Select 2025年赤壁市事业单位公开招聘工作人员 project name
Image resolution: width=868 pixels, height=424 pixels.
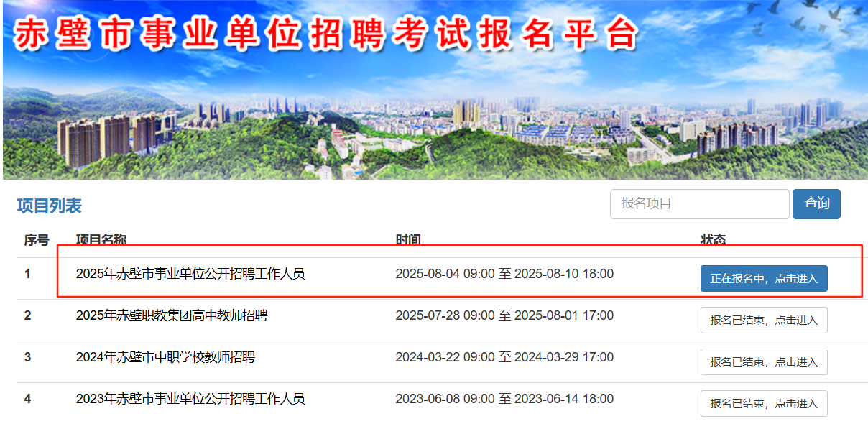(190, 274)
